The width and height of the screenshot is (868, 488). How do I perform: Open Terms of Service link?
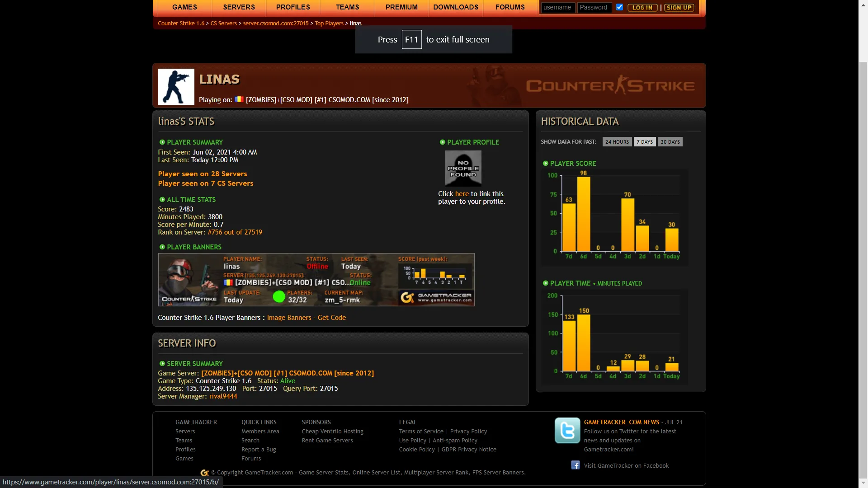[421, 432]
